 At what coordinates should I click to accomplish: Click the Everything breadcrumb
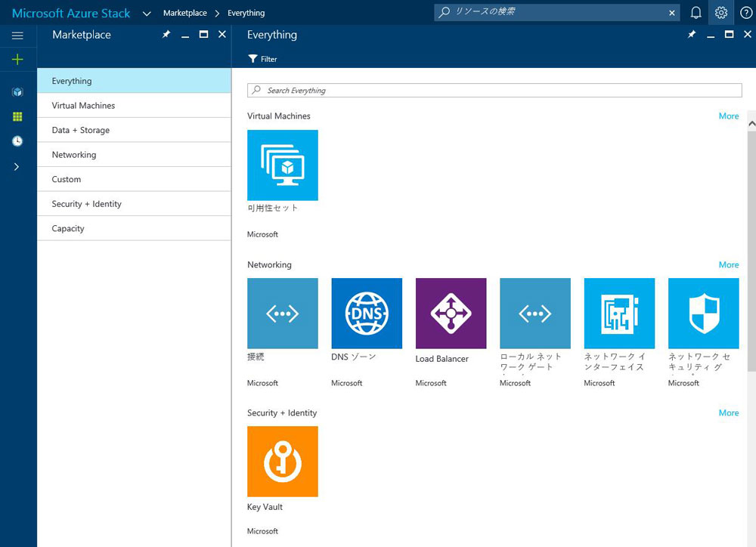click(x=246, y=13)
